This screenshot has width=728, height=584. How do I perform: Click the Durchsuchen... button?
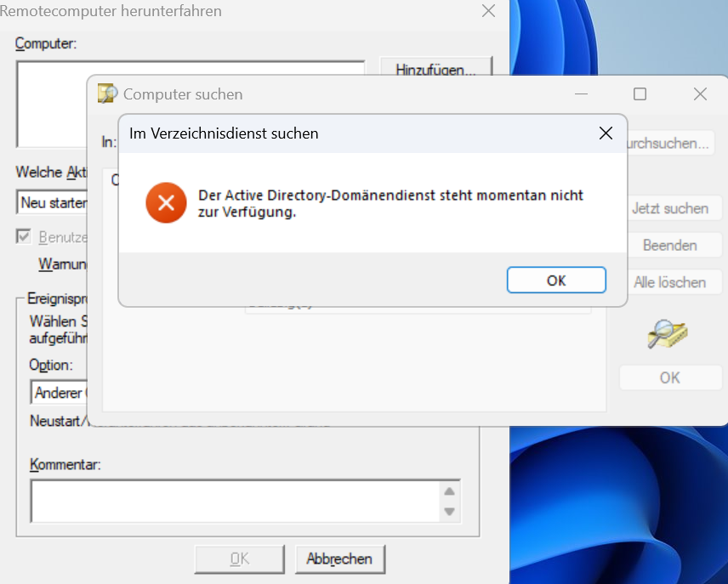(670, 144)
